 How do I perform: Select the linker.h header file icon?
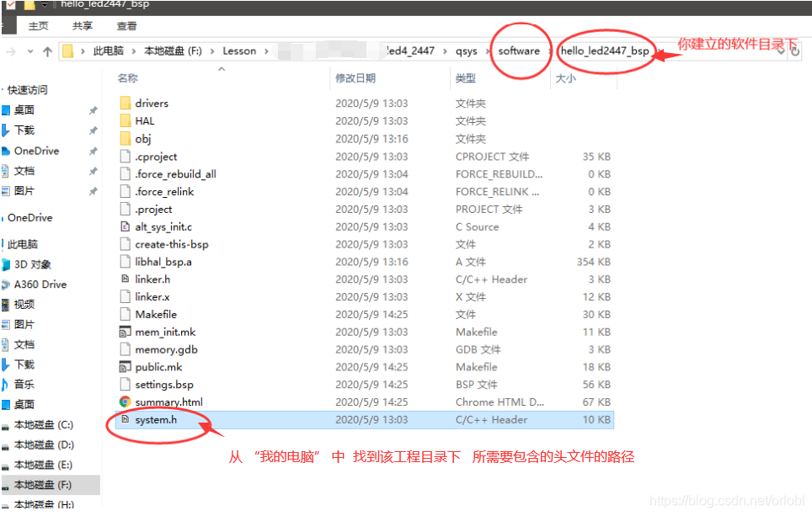(125, 279)
